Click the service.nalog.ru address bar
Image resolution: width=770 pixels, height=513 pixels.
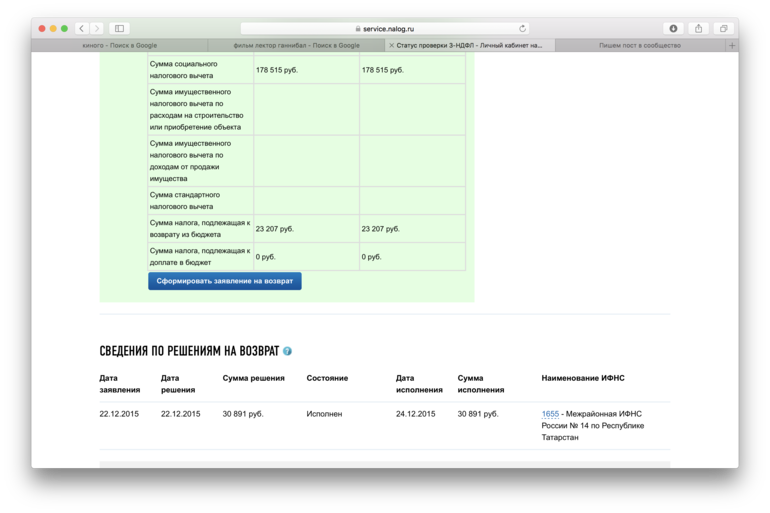385,29
